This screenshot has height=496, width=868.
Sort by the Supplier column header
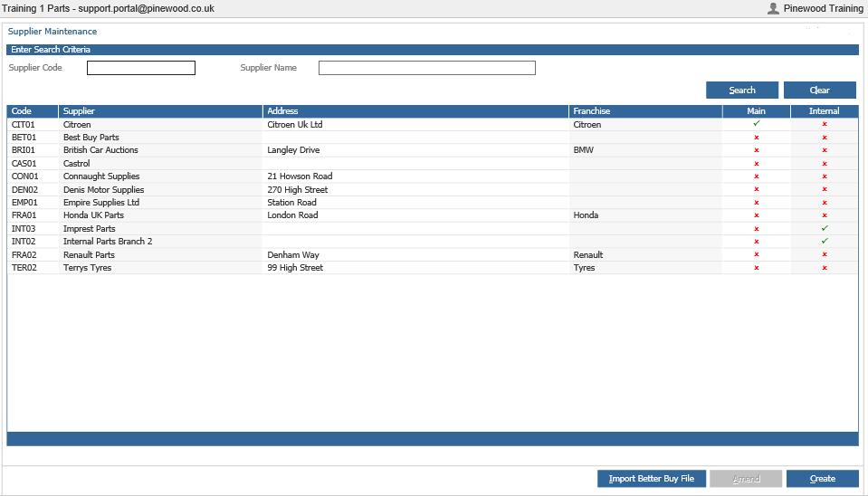coord(160,111)
